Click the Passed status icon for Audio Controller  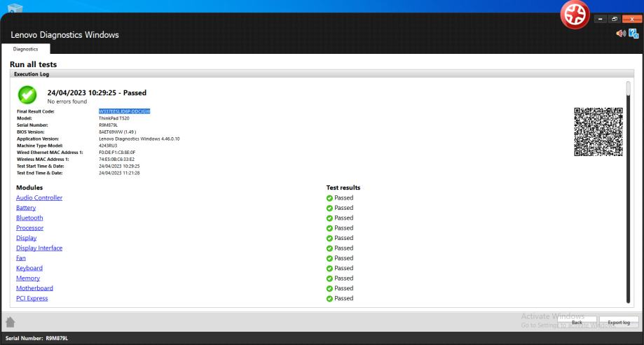pyautogui.click(x=329, y=198)
